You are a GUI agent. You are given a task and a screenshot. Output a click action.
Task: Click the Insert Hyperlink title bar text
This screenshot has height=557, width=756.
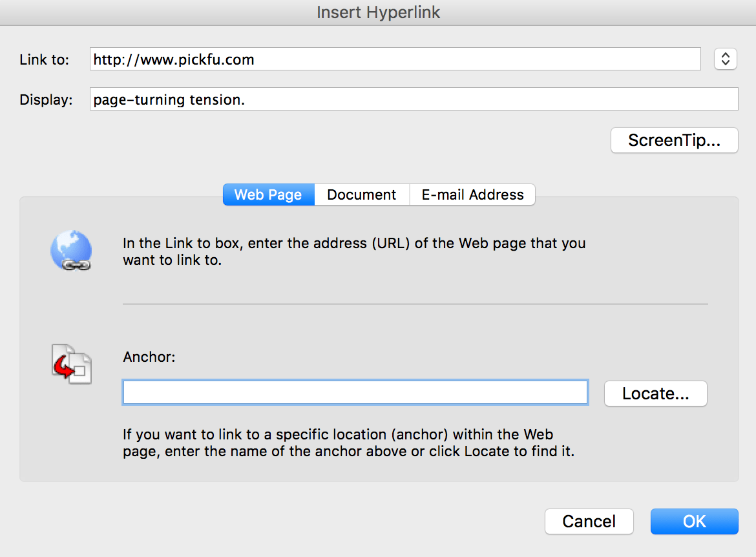[x=378, y=12]
